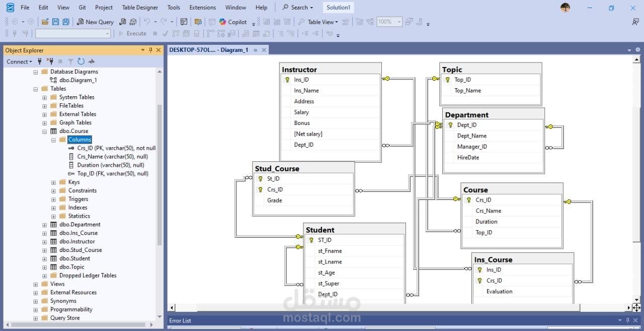Click the Save All icon on the toolbar
The height and width of the screenshot is (331, 644).
click(65, 22)
